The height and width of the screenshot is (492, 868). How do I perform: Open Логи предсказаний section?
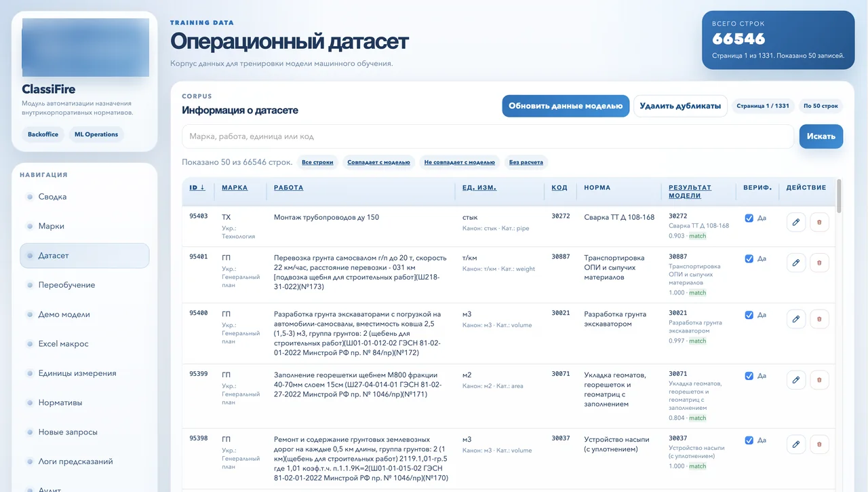point(84,461)
